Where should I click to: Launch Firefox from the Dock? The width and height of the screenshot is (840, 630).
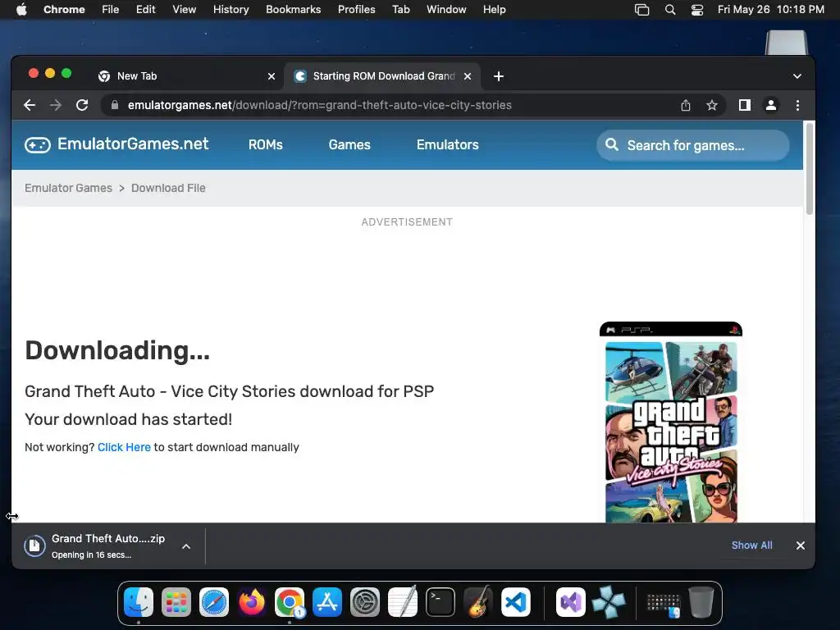click(x=252, y=602)
